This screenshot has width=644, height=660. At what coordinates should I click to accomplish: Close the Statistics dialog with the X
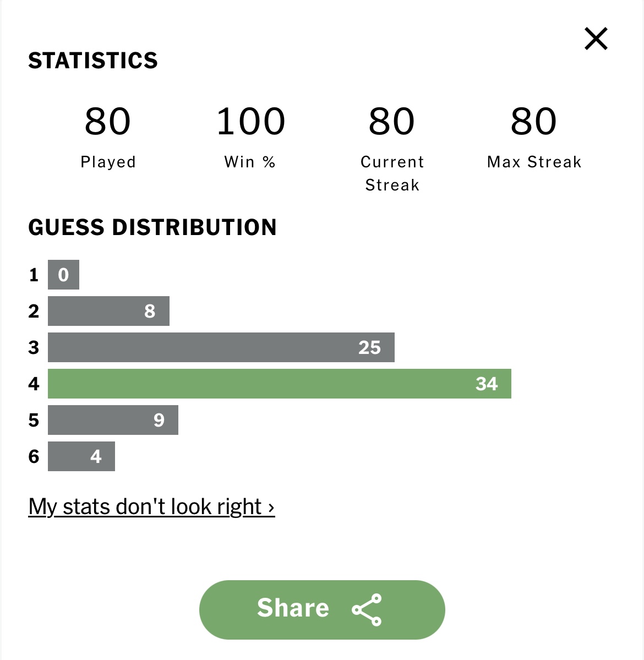pyautogui.click(x=596, y=39)
